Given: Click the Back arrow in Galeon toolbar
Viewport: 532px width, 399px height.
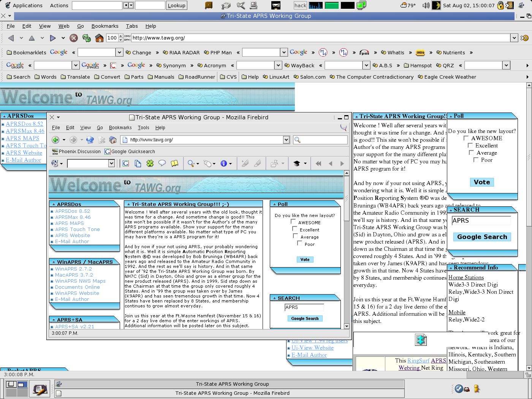Looking at the screenshot, I should click(11, 38).
